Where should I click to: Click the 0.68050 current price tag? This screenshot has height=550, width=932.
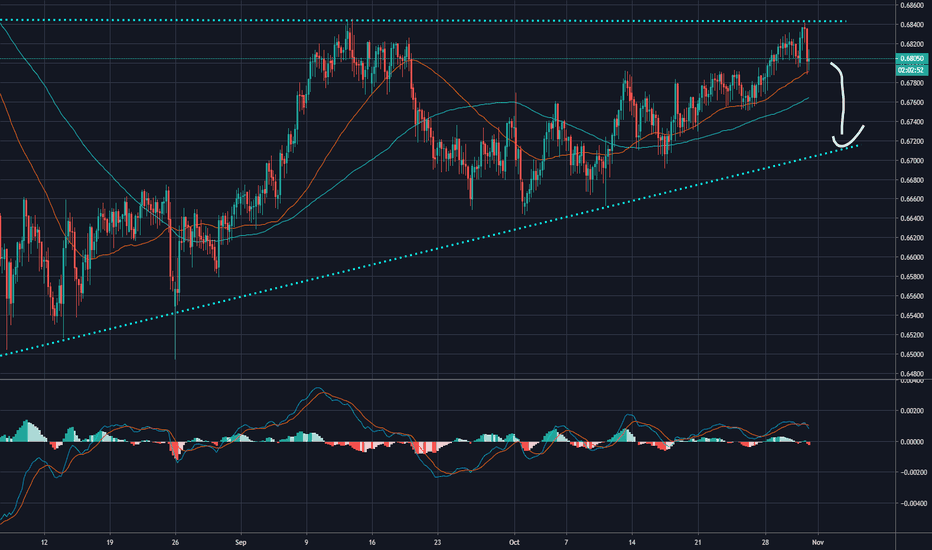(x=912, y=58)
